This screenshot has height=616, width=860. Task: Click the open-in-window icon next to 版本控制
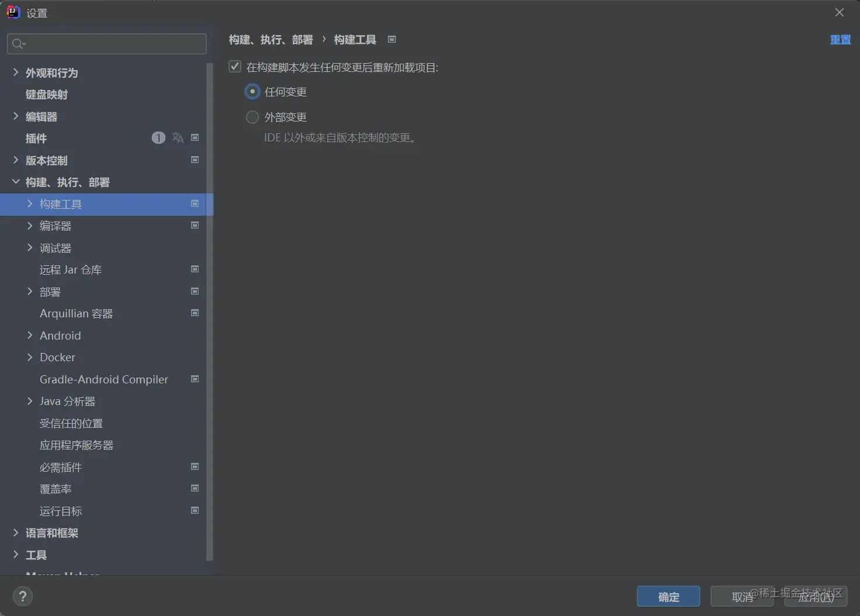(x=195, y=160)
